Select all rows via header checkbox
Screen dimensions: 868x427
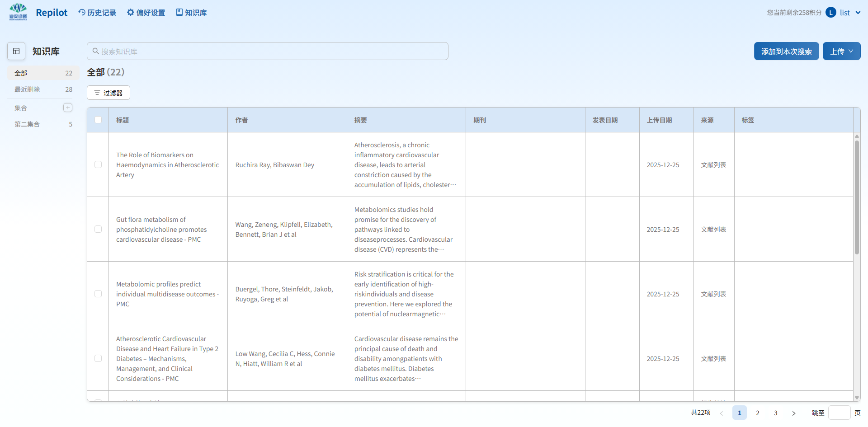coord(98,120)
